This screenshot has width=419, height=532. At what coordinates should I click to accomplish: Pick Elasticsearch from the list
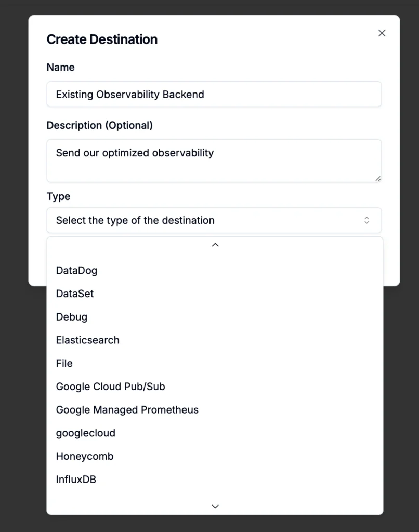tap(88, 340)
